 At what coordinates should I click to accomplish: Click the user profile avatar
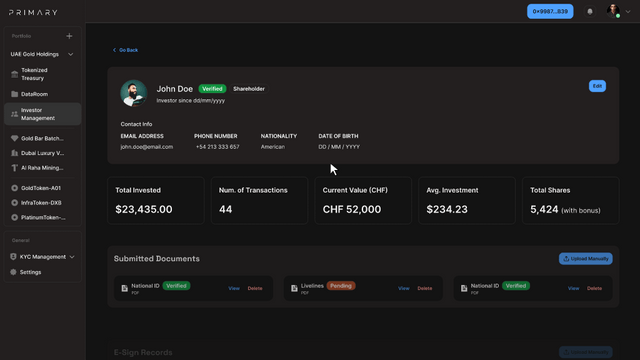click(x=613, y=11)
